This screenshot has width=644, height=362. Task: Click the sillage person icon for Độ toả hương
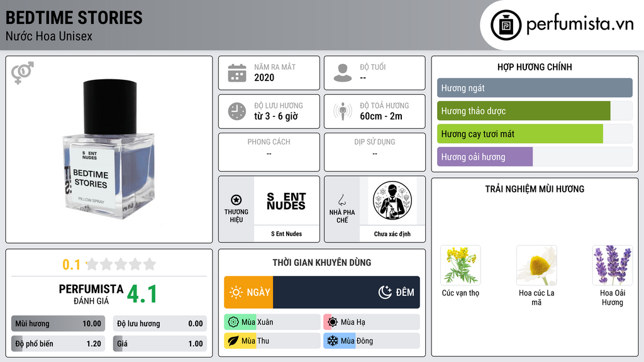point(343,111)
